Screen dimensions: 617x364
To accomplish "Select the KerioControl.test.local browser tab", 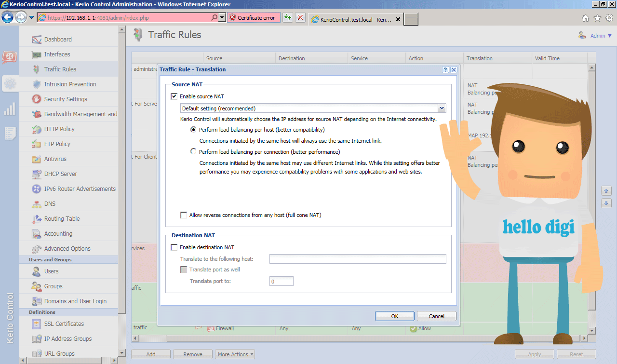I will click(356, 19).
